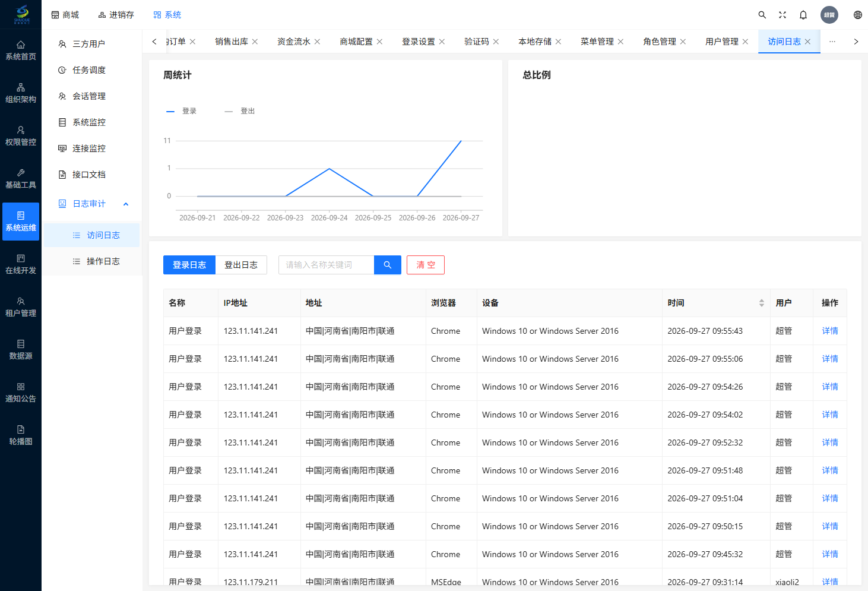The width and height of the screenshot is (868, 591).
Task: Select 系统 top menu
Action: pos(167,15)
